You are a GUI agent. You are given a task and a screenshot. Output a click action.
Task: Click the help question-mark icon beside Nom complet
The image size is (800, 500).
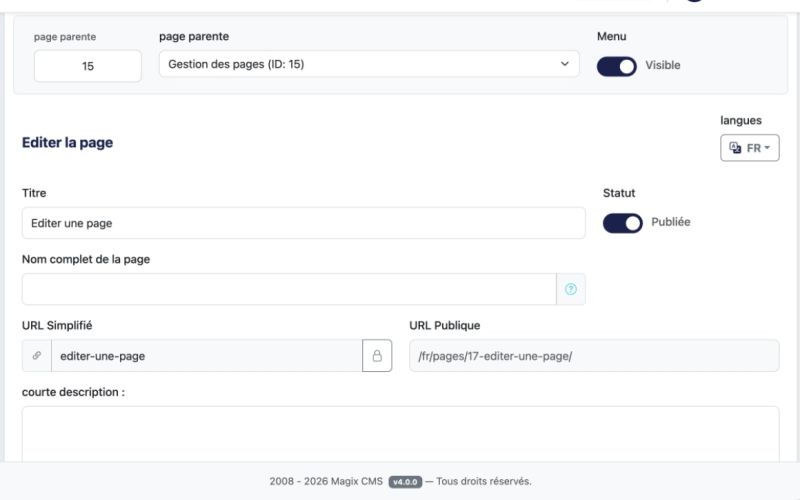pyautogui.click(x=571, y=289)
